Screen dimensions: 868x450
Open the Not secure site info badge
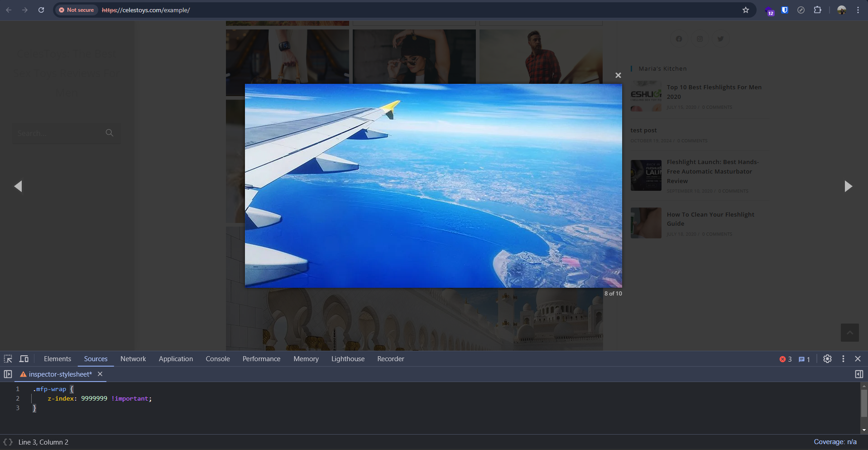(x=76, y=10)
